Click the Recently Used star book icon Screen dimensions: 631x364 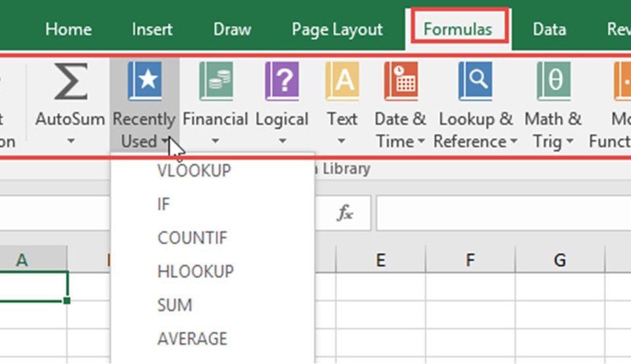click(x=145, y=82)
